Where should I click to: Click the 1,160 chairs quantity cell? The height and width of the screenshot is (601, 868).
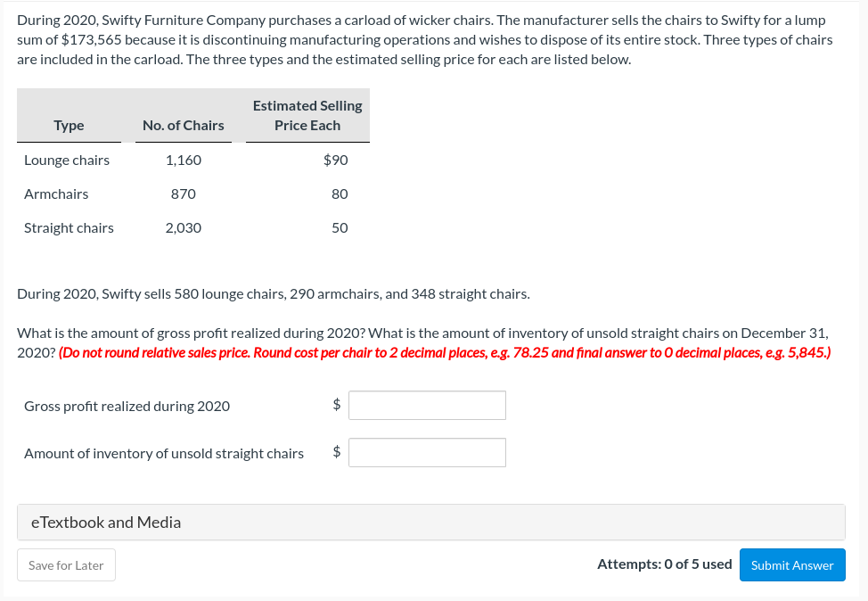tap(184, 161)
